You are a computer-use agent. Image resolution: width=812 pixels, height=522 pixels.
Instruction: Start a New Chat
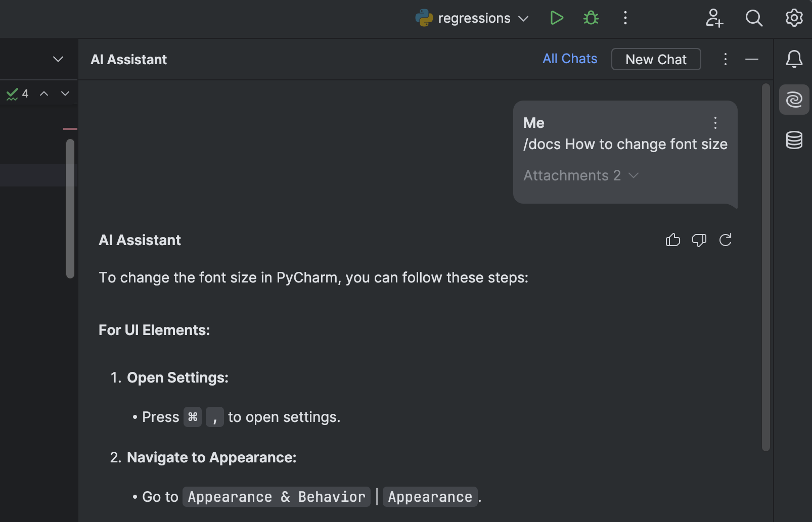click(x=656, y=59)
